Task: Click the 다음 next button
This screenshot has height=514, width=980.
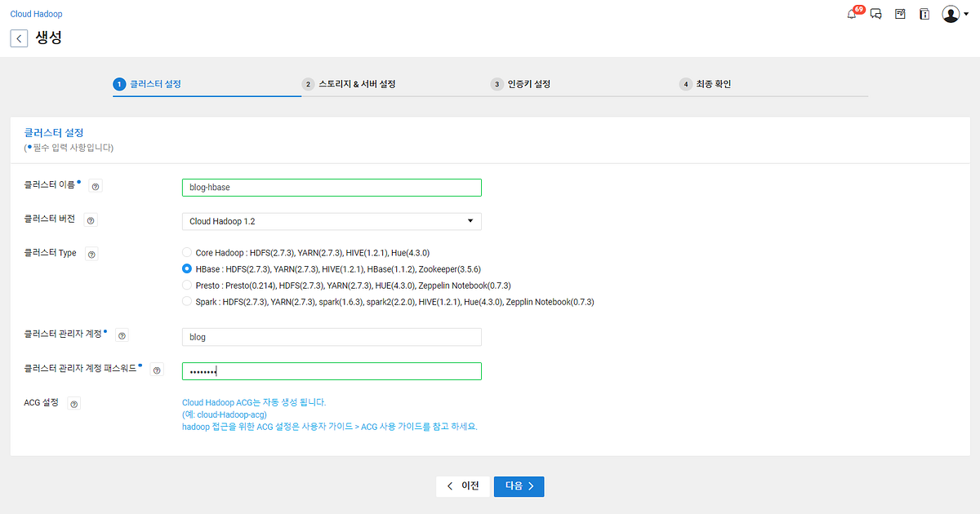Action: [519, 485]
